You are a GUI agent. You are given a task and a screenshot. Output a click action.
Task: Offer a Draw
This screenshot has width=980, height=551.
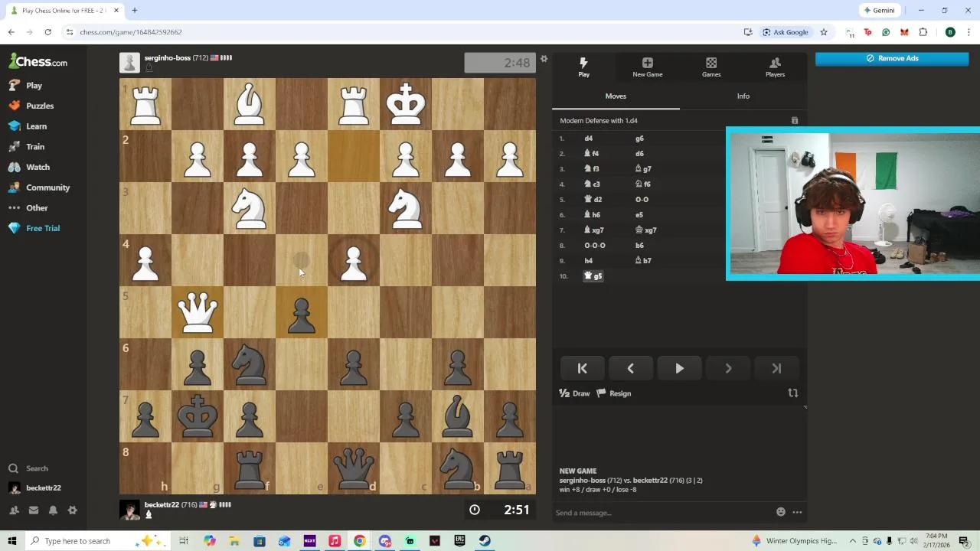[575, 393]
